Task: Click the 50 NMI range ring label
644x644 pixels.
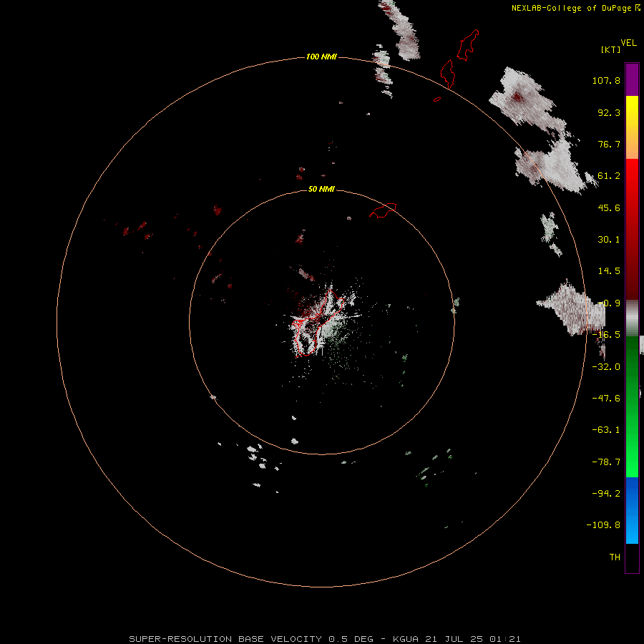Action: 321,189
